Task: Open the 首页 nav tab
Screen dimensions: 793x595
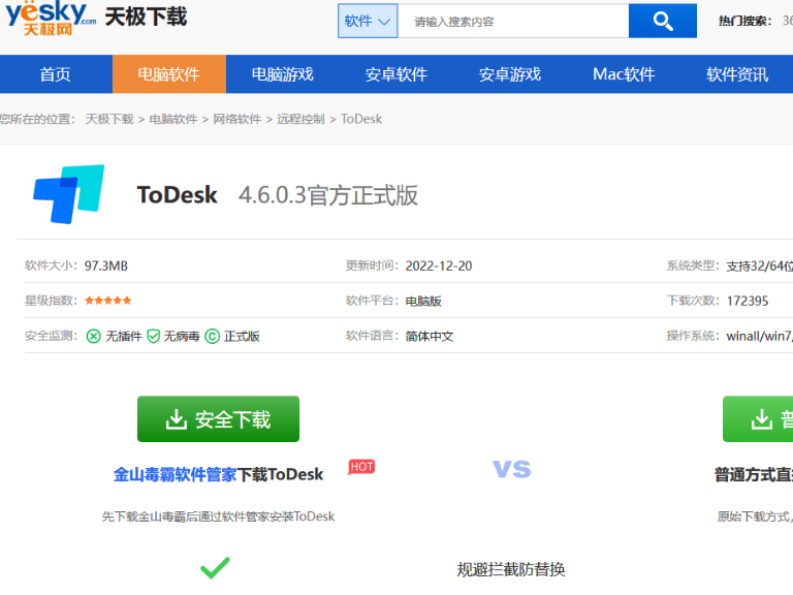Action: (56, 74)
